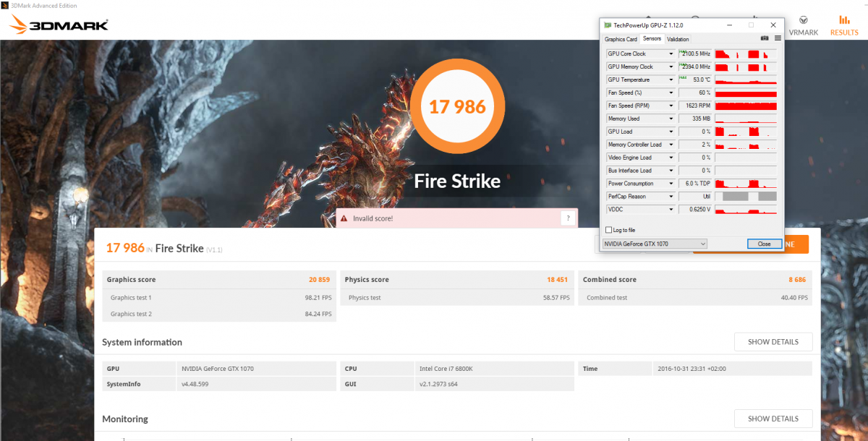
Task: Click the GPU-Z Close button
Action: point(764,244)
